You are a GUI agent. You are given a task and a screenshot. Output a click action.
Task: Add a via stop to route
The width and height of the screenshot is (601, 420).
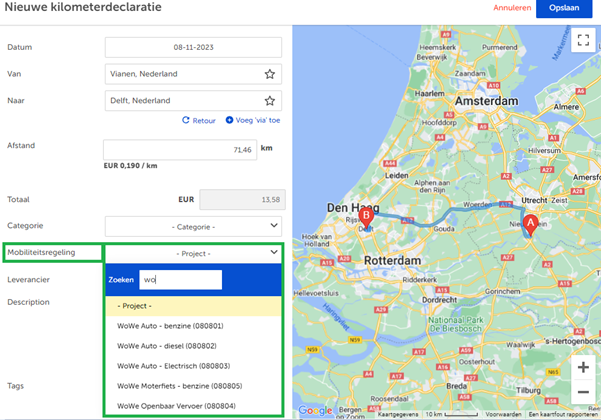253,120
